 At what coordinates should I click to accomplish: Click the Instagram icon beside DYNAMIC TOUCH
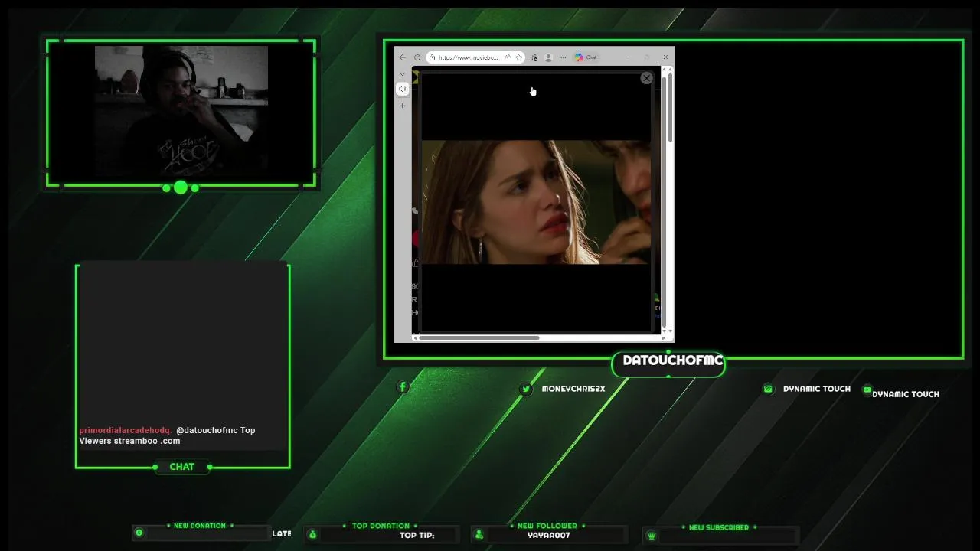click(x=768, y=389)
